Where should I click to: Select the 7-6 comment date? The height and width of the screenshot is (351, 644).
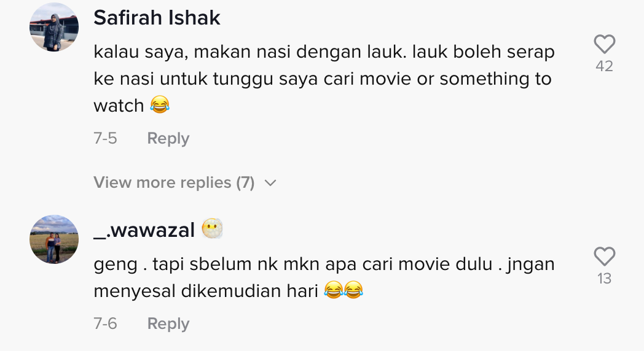coord(105,323)
